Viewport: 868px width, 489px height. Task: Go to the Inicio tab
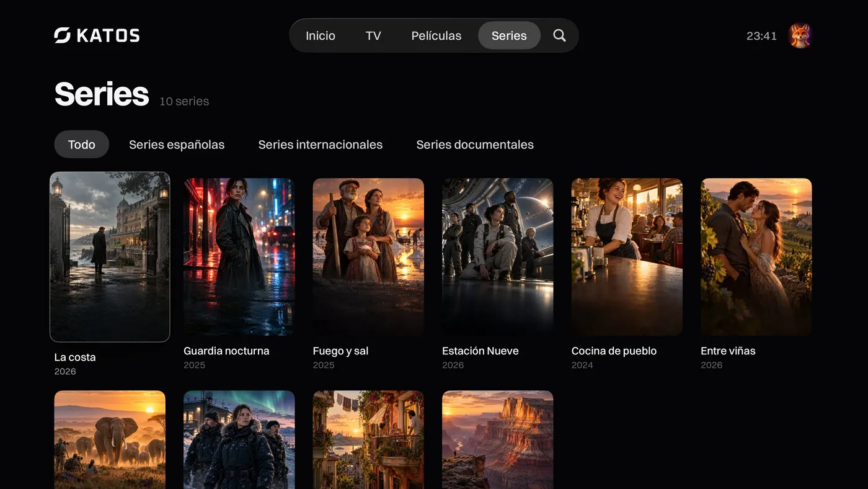321,35
